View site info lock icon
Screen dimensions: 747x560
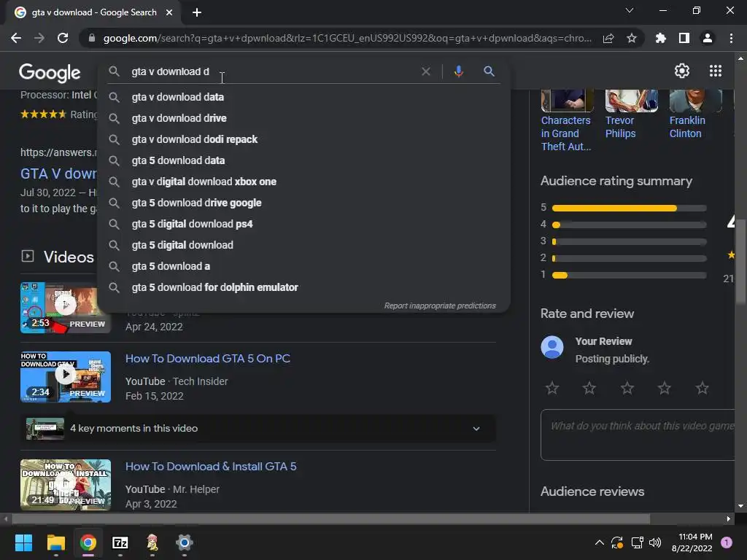click(x=92, y=38)
